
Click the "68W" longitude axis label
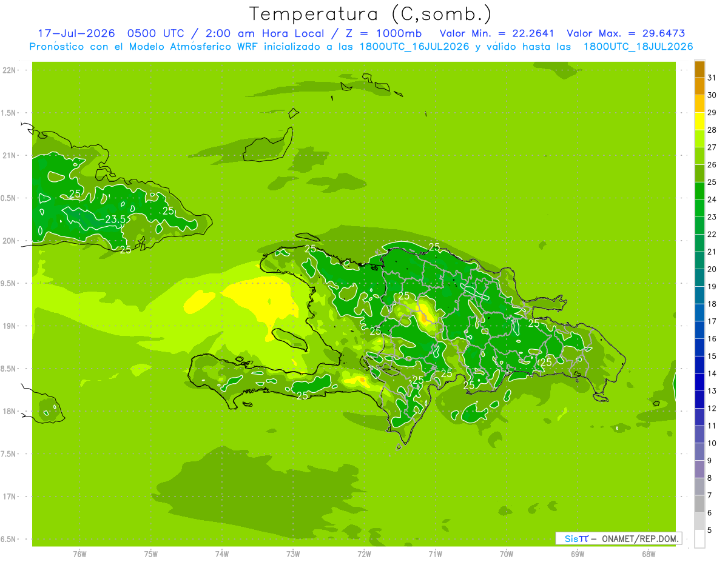pos(649,554)
